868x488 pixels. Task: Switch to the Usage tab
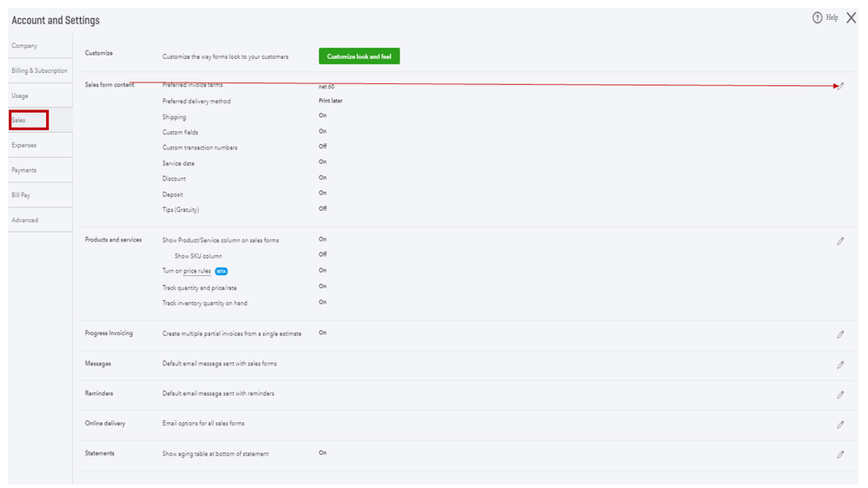(20, 96)
